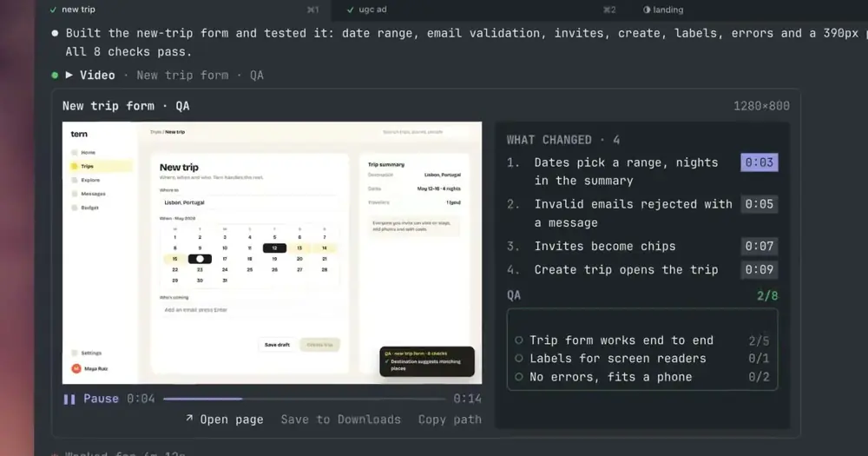Switch to the "ugc ad" tab
Image resolution: width=868 pixels, height=456 pixels.
click(x=479, y=10)
